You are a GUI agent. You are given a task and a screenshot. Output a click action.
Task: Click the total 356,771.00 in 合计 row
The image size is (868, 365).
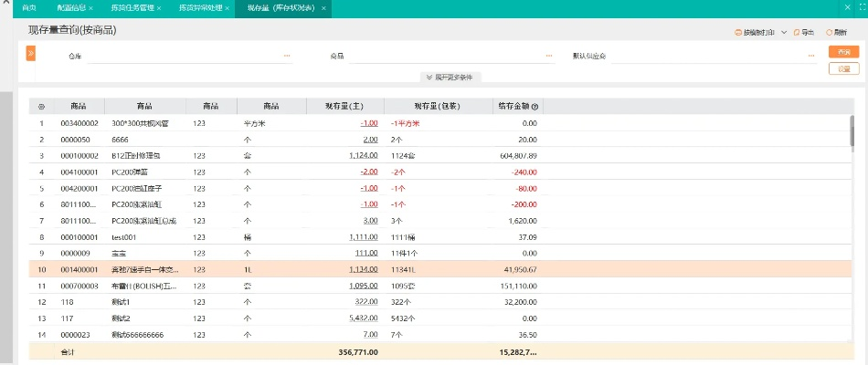pyautogui.click(x=358, y=351)
